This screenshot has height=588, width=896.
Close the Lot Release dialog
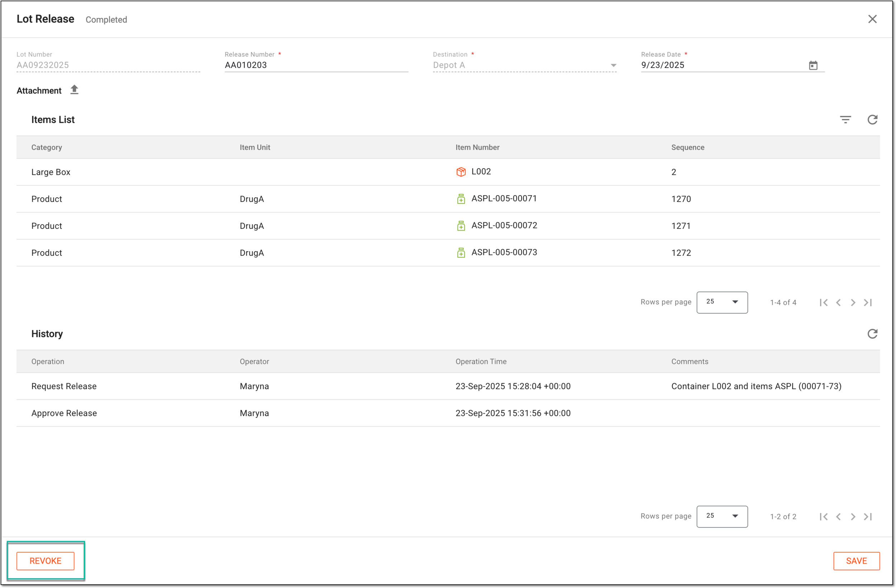pyautogui.click(x=872, y=19)
